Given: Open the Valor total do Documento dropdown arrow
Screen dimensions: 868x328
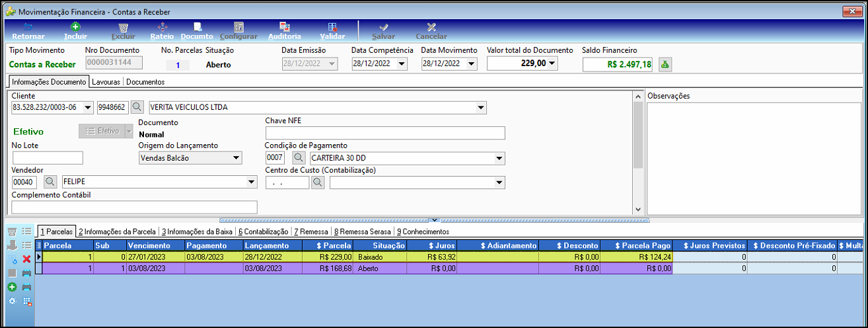Looking at the screenshot, I should click(552, 63).
